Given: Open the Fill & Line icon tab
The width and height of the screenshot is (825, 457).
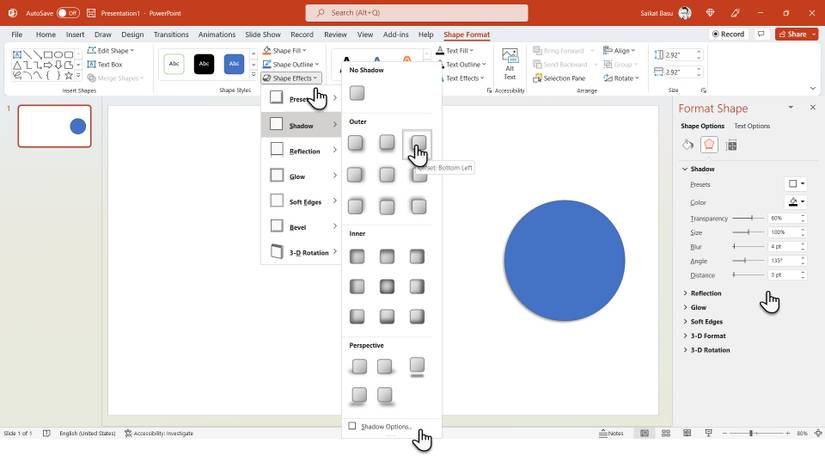Looking at the screenshot, I should [x=688, y=145].
